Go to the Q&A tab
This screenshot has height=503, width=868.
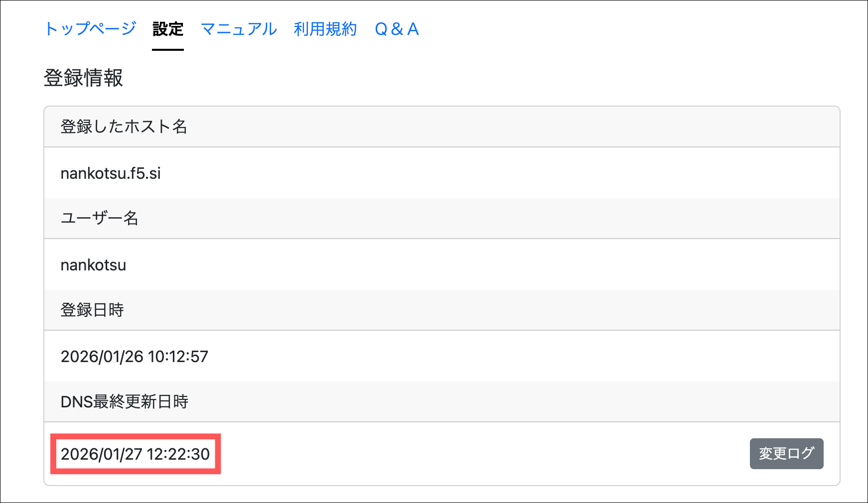click(x=397, y=29)
